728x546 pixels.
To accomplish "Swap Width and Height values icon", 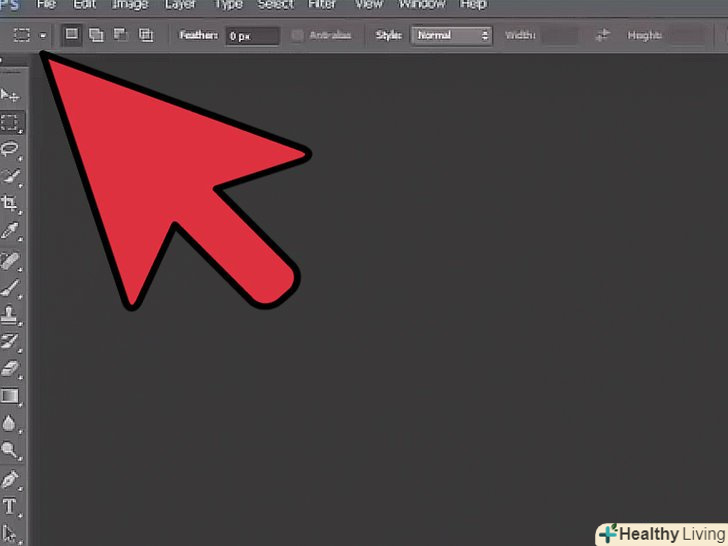I will pos(602,35).
